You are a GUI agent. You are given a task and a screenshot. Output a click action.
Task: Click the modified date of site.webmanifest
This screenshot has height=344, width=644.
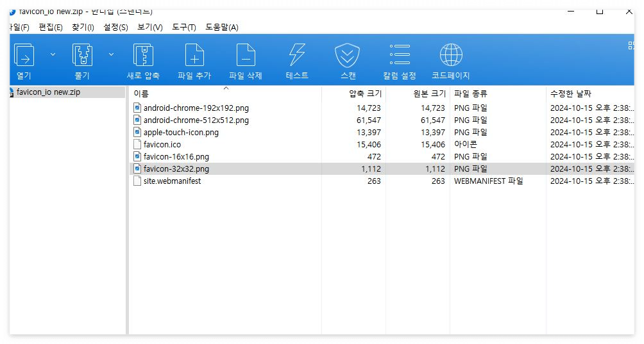click(591, 181)
